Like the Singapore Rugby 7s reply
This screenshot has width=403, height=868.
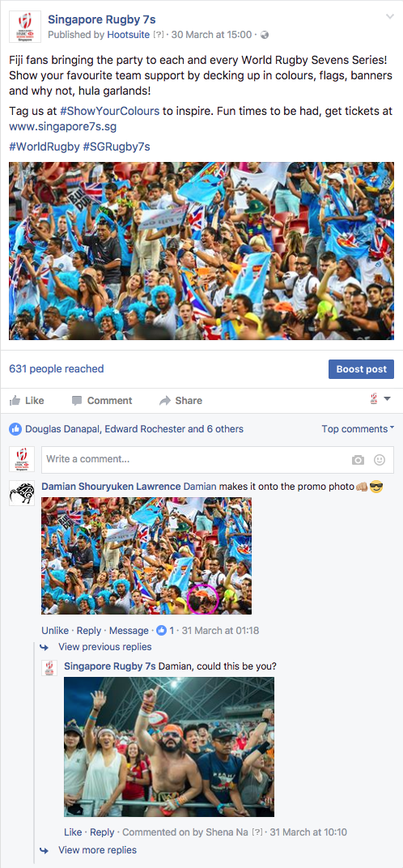click(x=73, y=832)
